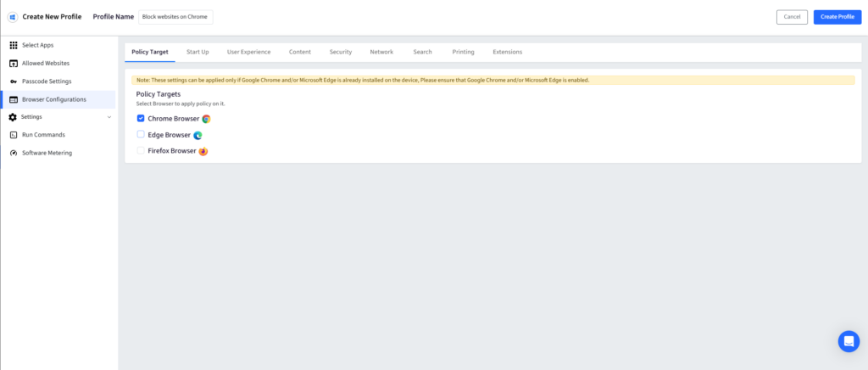Click 'Select Browser to apply policy on it.' text
The height and width of the screenshot is (370, 868).
(x=181, y=104)
